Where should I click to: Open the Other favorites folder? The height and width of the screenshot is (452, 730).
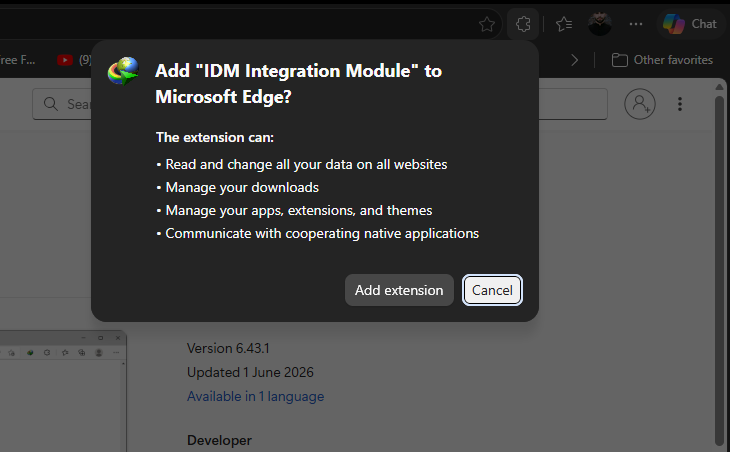(x=662, y=60)
